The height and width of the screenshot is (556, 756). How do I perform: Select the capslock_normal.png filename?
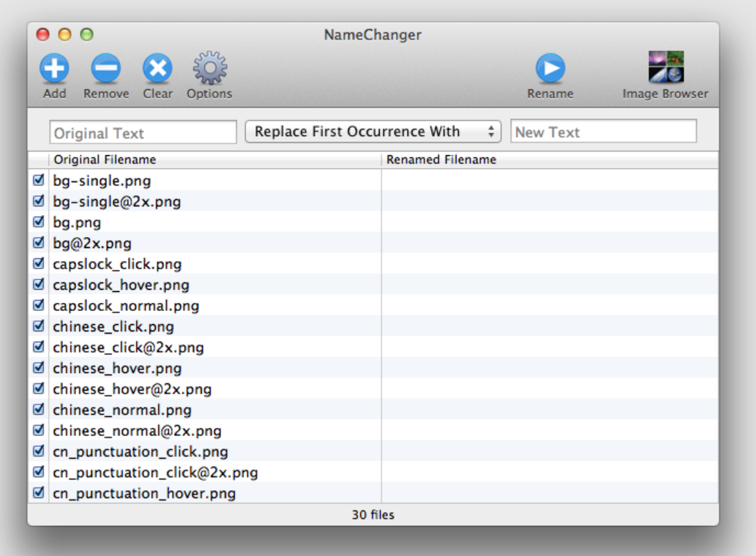coord(126,306)
